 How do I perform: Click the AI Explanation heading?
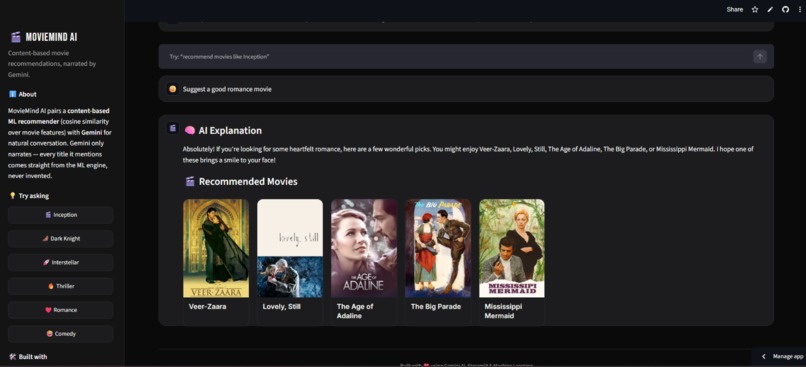(x=230, y=131)
